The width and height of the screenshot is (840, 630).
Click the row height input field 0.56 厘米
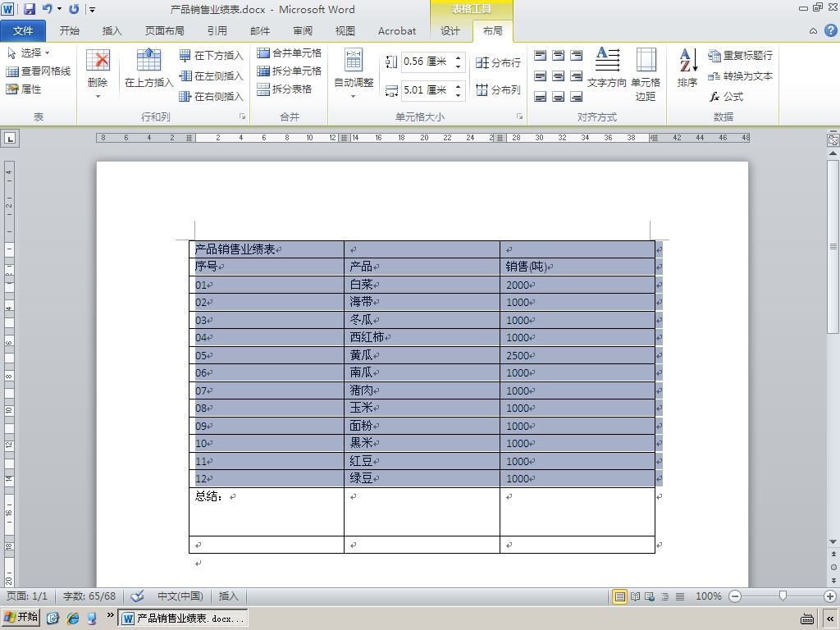pyautogui.click(x=427, y=62)
